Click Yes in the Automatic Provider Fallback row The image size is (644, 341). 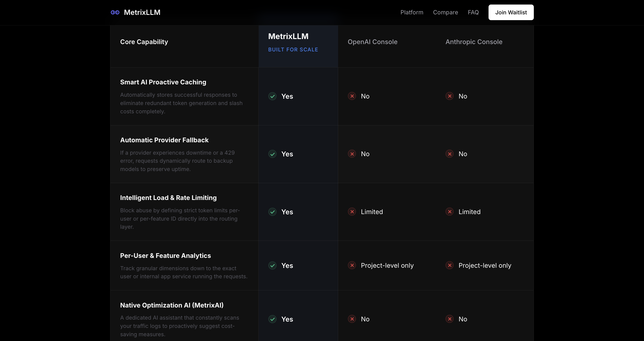point(287,154)
